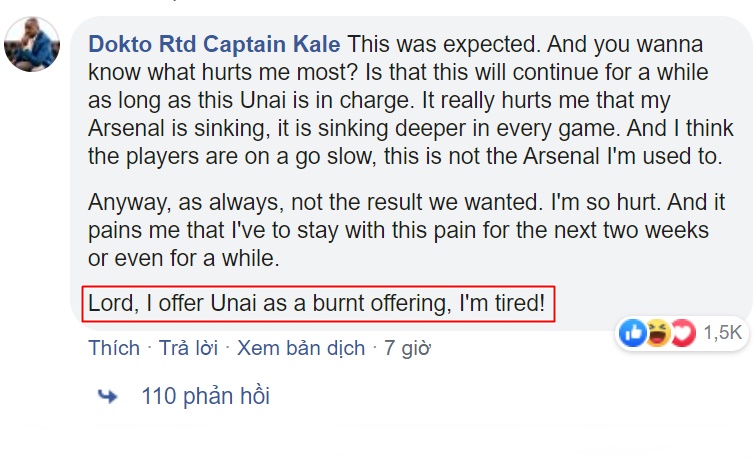Click the red heart Love reaction

682,333
